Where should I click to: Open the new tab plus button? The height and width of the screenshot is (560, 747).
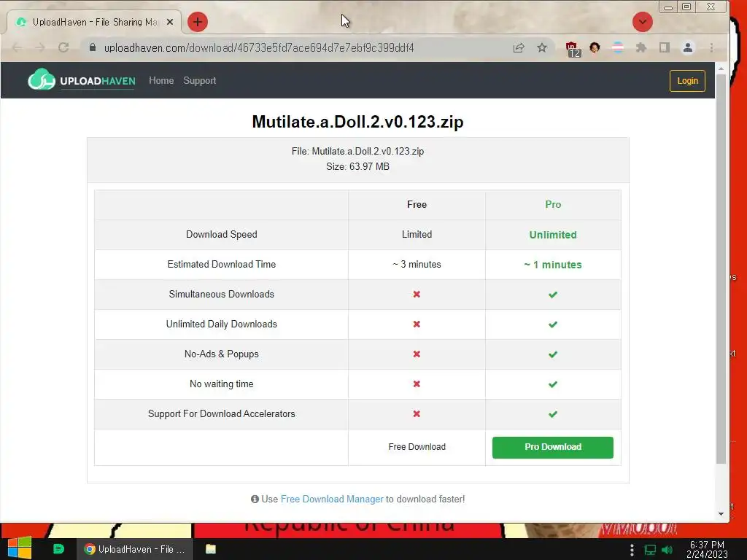(x=197, y=22)
